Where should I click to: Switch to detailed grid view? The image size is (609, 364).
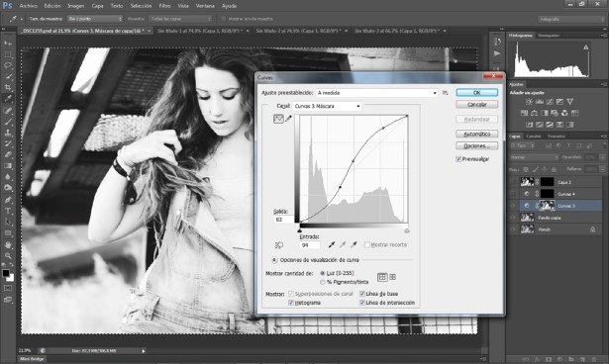click(x=393, y=277)
